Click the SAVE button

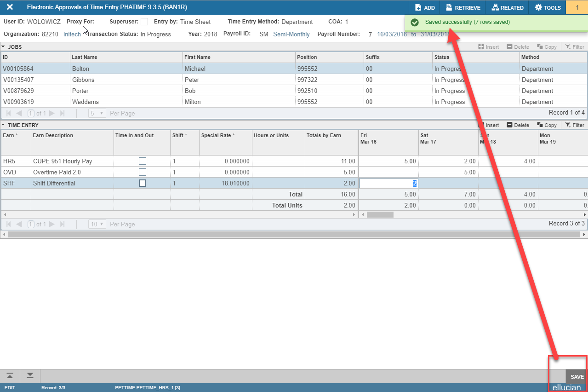click(x=577, y=376)
